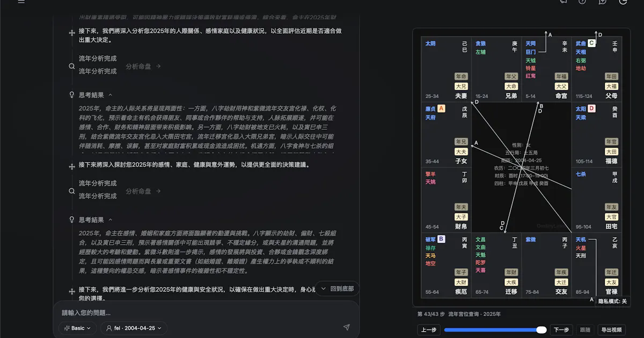Open the fei · 2004-04-25 profile dropdown

[134, 328]
